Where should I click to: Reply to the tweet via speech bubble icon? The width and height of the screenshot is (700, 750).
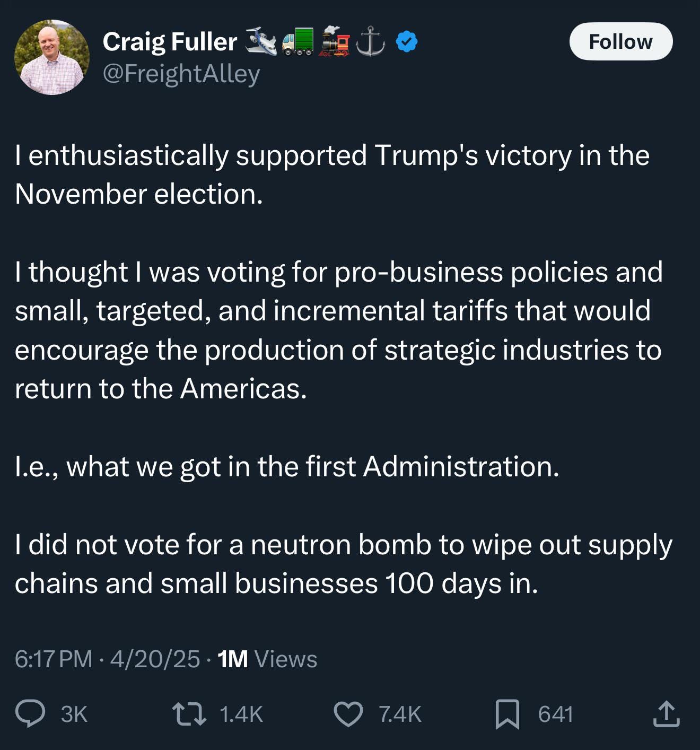pos(30,713)
